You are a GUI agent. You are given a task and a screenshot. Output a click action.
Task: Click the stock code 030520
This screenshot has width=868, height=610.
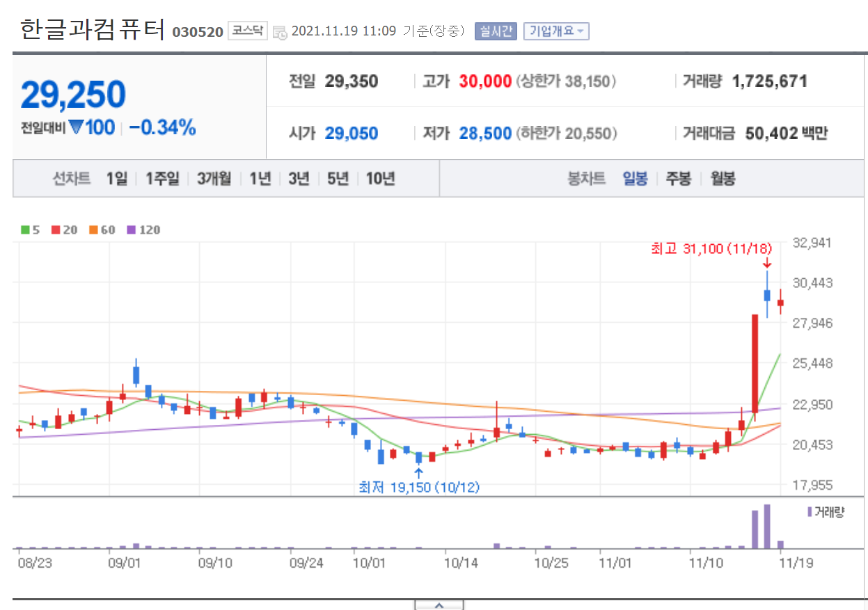point(198,32)
